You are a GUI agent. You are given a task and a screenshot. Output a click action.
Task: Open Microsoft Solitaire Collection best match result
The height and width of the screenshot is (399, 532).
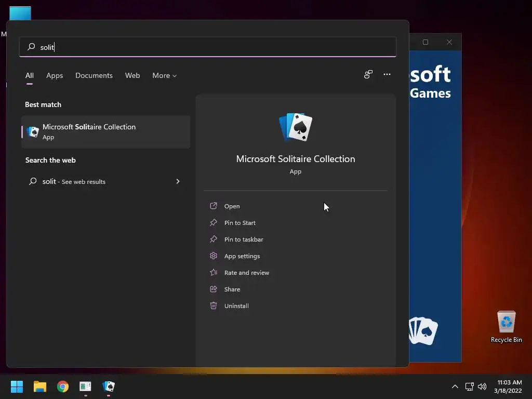pos(105,131)
